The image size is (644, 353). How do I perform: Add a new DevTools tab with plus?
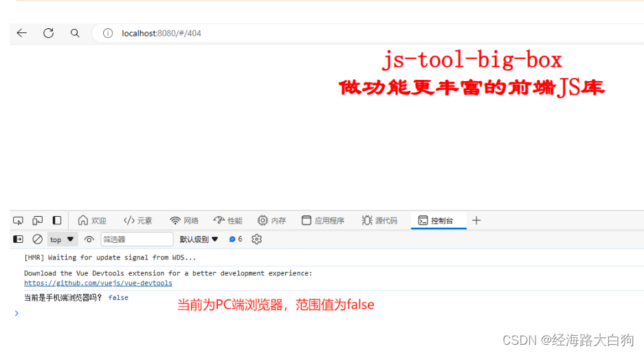click(x=476, y=221)
